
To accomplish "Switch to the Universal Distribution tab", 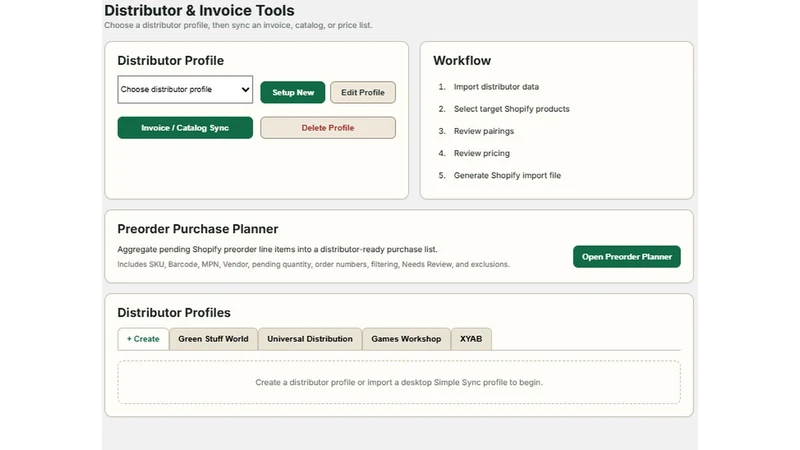I will click(310, 339).
